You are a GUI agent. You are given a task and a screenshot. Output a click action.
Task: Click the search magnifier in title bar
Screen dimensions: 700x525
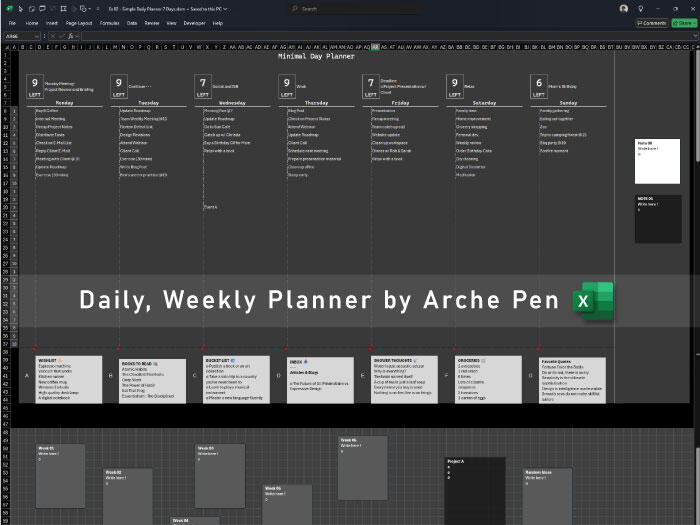296,8
